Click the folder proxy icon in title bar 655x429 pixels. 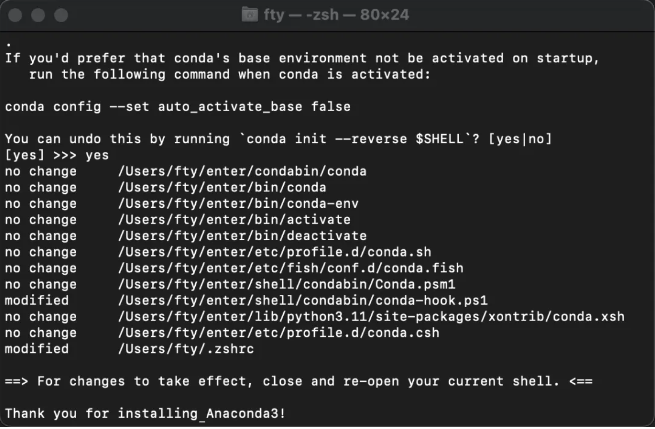pyautogui.click(x=251, y=15)
